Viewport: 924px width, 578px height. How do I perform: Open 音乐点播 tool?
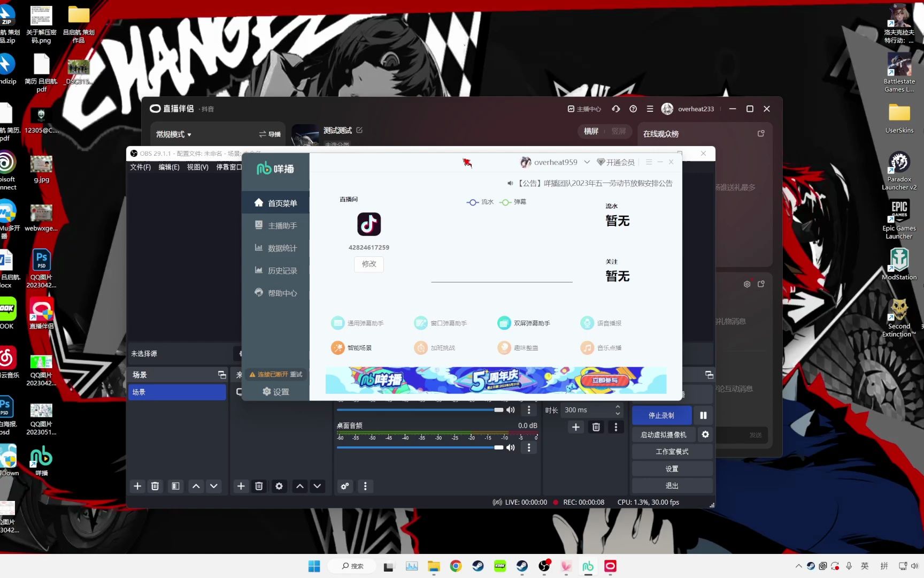(x=601, y=348)
